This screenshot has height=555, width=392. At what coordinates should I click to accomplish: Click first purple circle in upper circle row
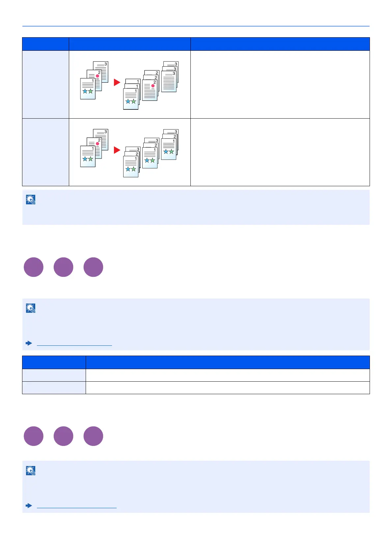click(x=34, y=267)
